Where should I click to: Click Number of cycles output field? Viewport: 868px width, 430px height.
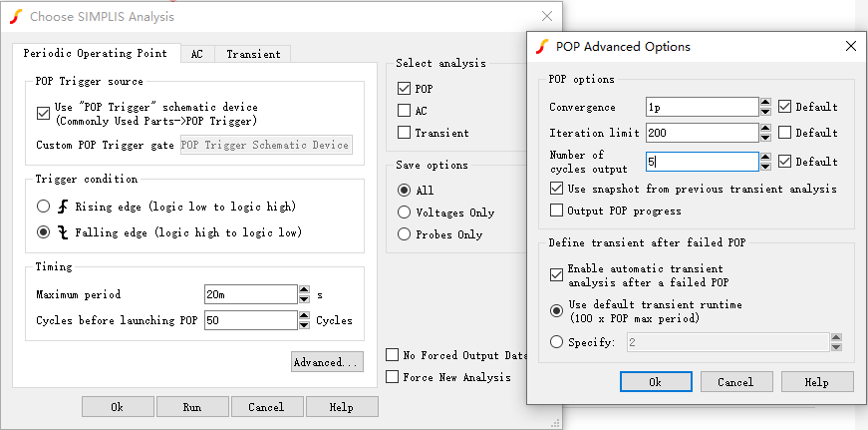pyautogui.click(x=702, y=162)
